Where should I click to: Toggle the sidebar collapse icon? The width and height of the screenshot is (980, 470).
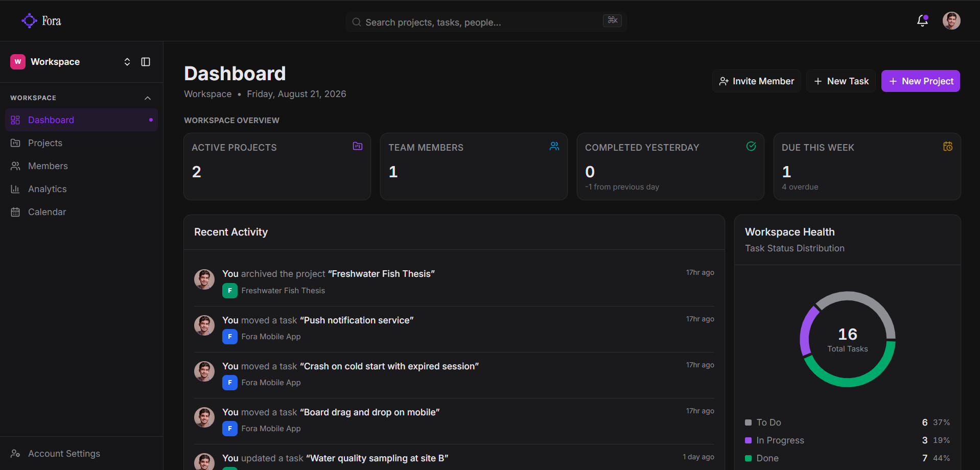pyautogui.click(x=146, y=62)
